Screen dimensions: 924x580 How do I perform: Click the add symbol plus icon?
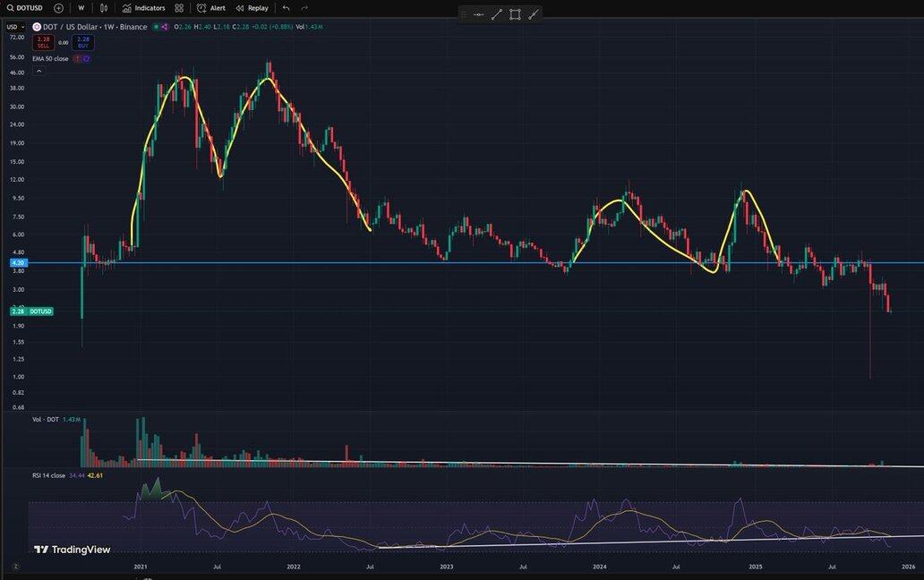point(58,8)
